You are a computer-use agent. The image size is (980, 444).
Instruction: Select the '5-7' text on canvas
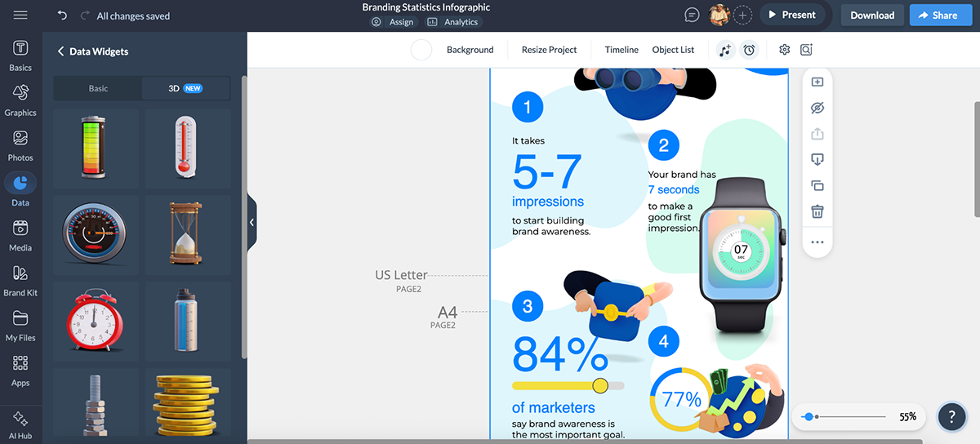547,172
